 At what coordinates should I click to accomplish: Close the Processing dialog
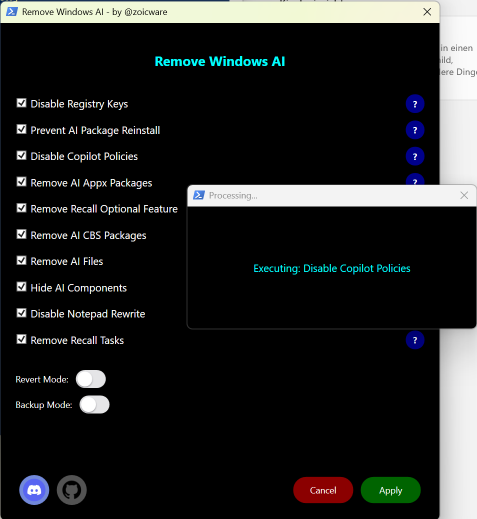tap(464, 195)
